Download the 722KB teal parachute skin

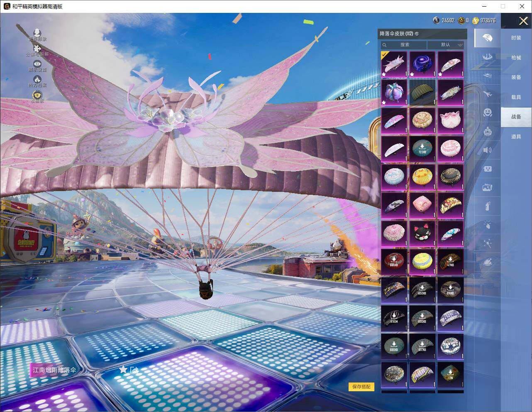(x=422, y=149)
